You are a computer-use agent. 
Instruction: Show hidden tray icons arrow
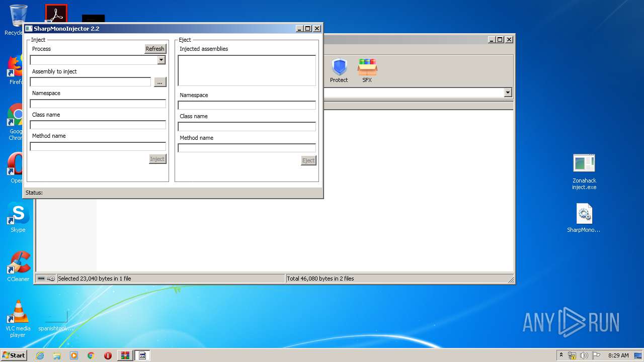coord(561,355)
